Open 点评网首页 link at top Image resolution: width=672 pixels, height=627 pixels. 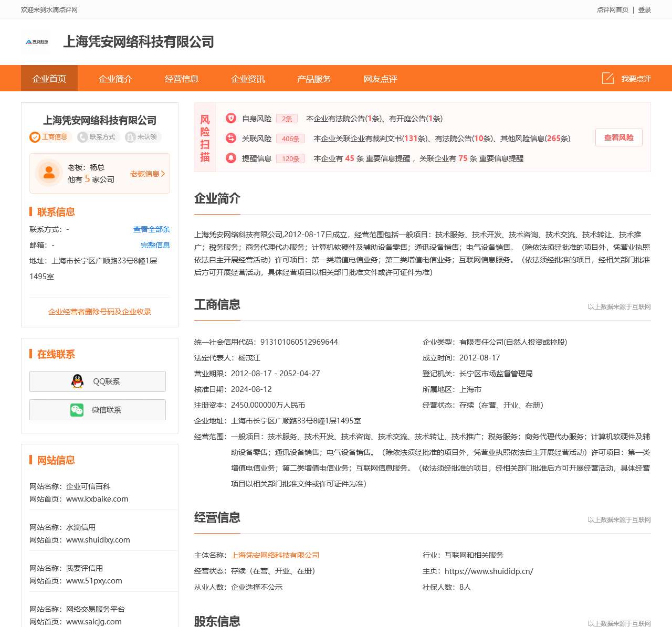613,9
